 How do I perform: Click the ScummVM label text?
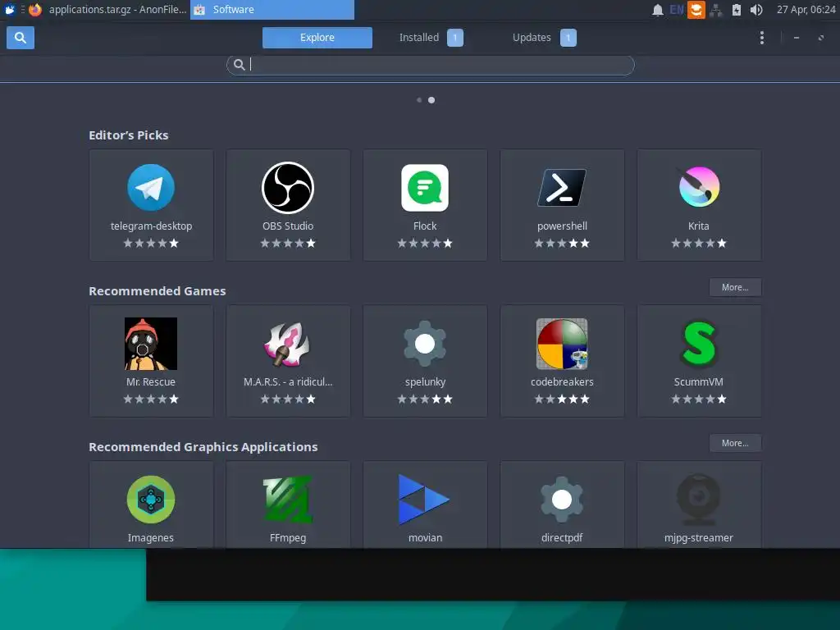point(699,382)
